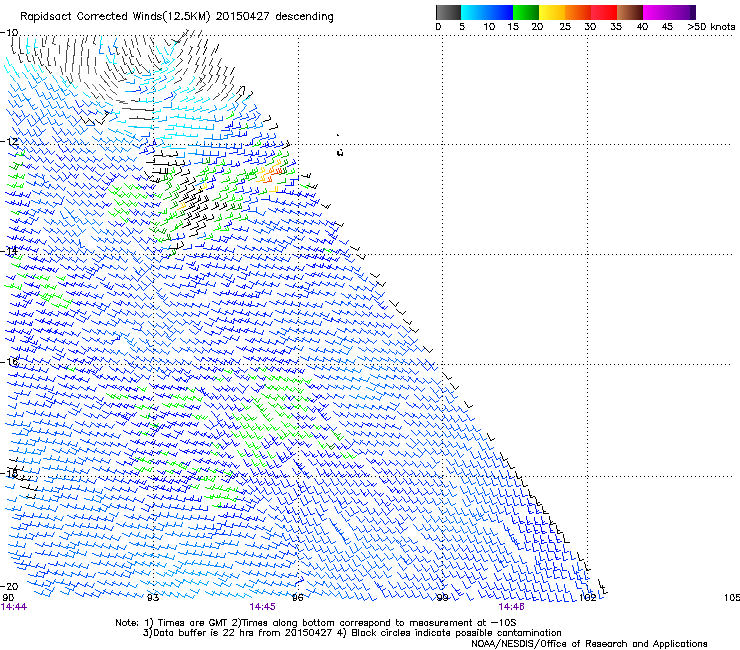
Task: Click the red 30-35 knots legend swatch
Action: coord(604,12)
